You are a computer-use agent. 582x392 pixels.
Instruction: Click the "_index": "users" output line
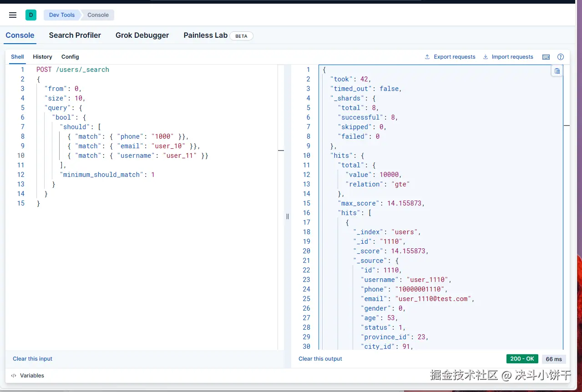[x=387, y=232]
